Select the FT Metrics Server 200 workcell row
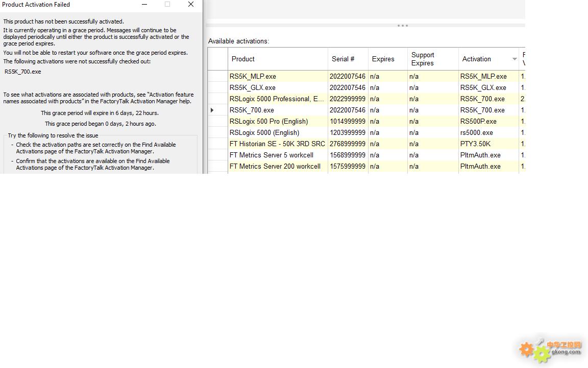The width and height of the screenshot is (588, 368). click(275, 166)
